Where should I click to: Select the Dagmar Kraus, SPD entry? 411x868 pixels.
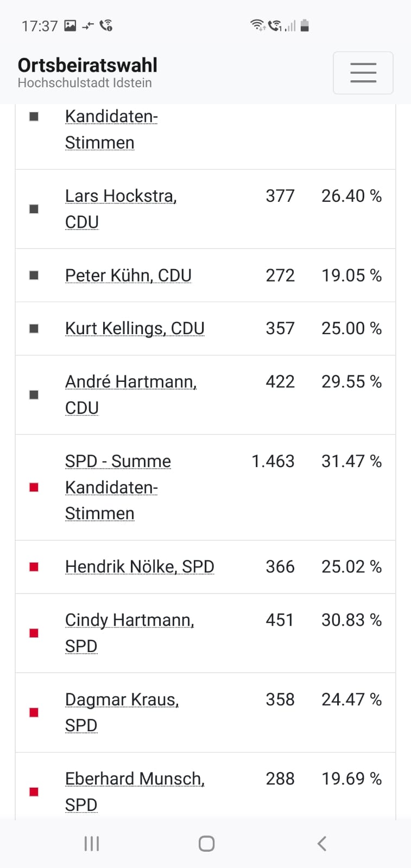(122, 712)
